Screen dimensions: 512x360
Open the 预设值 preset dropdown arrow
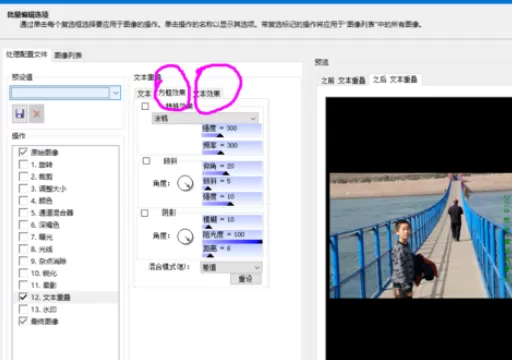(115, 93)
